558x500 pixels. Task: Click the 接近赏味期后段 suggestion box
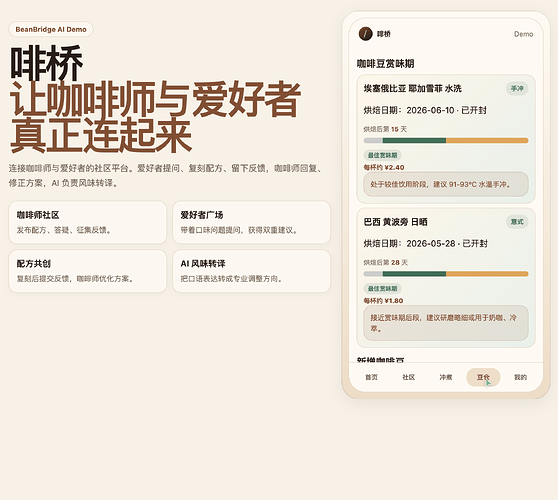(446, 323)
